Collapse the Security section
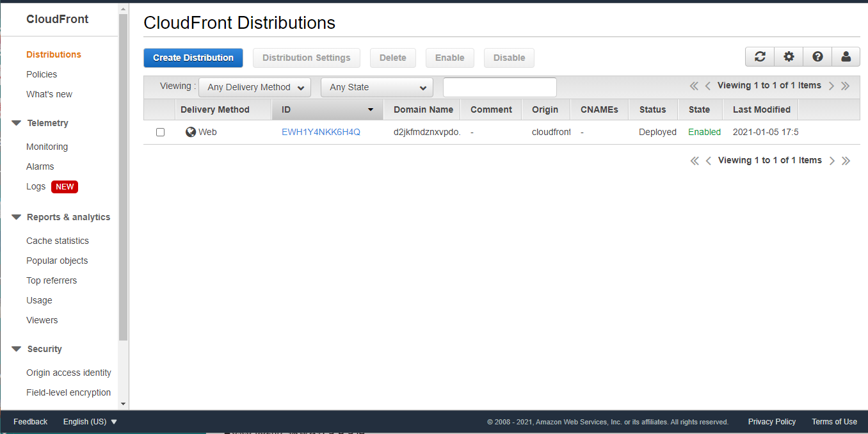The image size is (868, 434). pyautogui.click(x=17, y=349)
